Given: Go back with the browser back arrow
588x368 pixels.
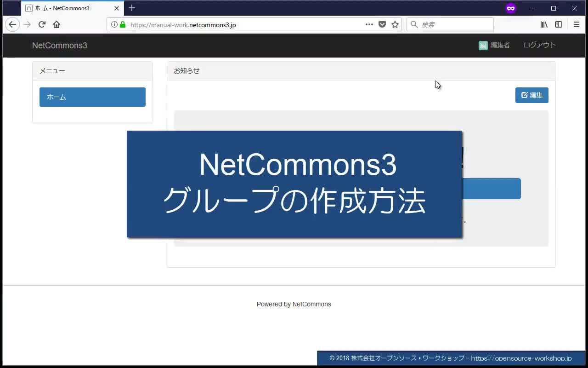Looking at the screenshot, I should pyautogui.click(x=12, y=24).
